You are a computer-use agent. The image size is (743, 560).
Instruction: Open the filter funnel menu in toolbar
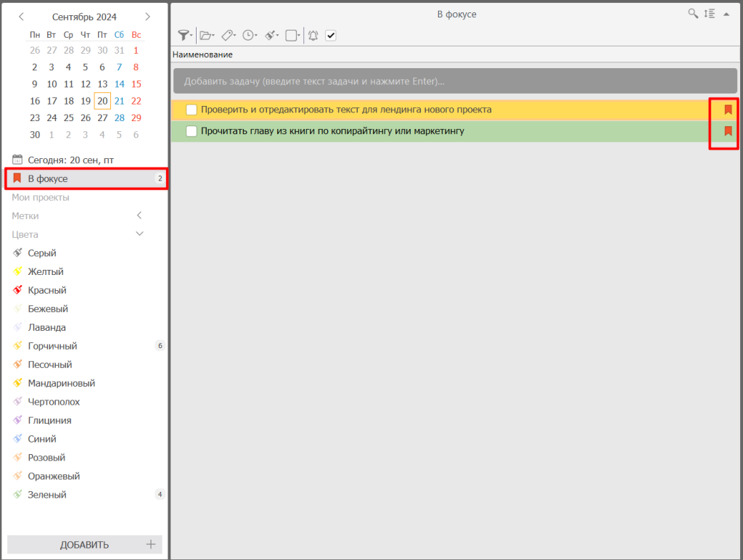(x=185, y=35)
